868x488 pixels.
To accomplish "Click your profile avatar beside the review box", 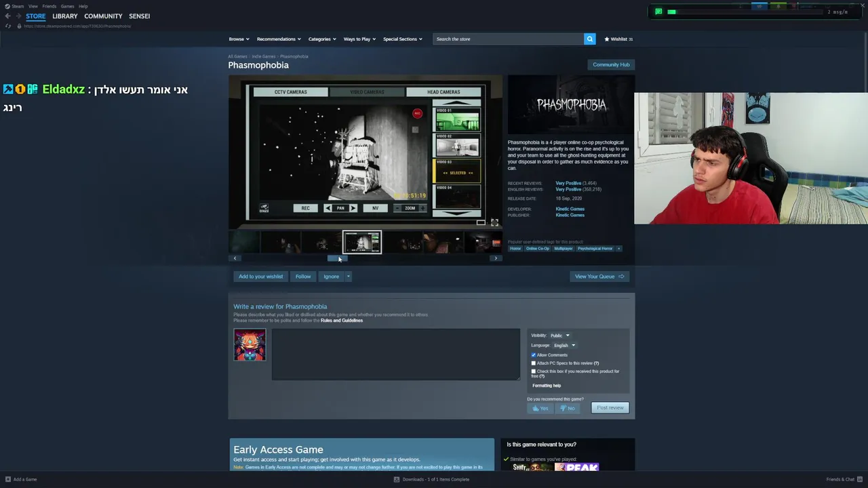I will click(x=250, y=345).
